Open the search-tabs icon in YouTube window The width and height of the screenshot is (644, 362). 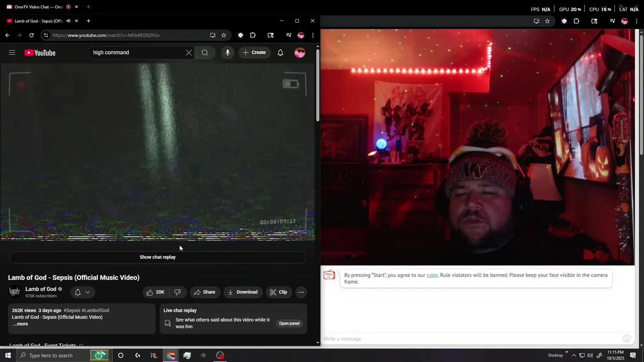(x=271, y=35)
